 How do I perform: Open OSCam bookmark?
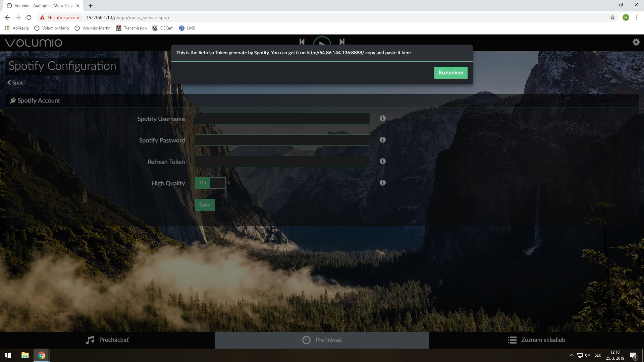[163, 28]
